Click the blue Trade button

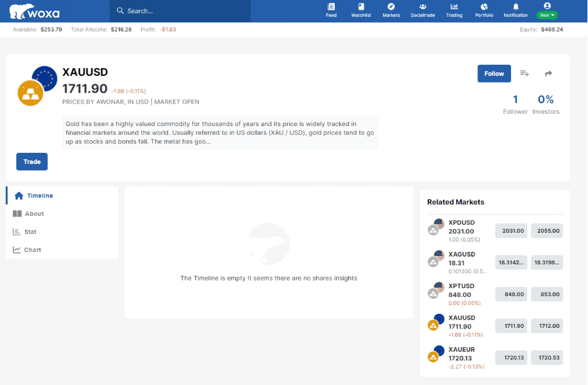[32, 162]
